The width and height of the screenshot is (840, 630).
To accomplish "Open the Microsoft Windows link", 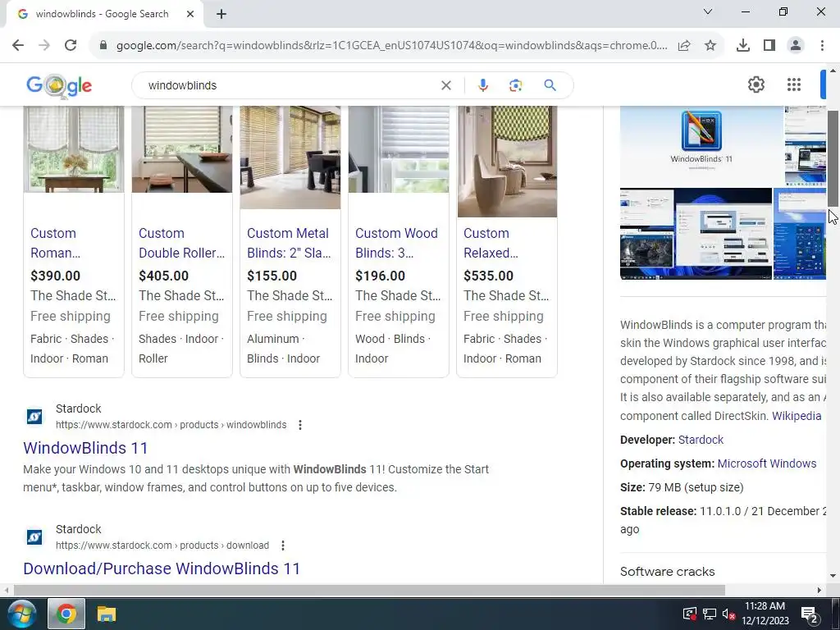I will coord(767,463).
